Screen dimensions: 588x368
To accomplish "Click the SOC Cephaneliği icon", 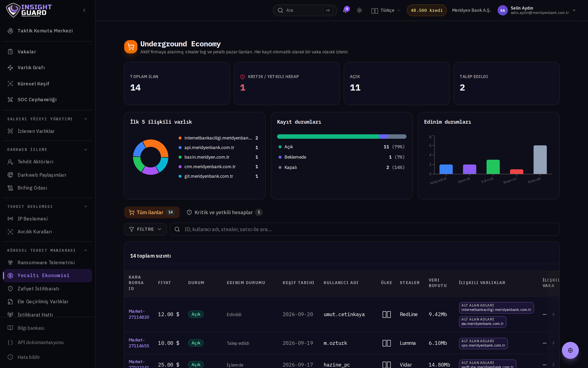I will [10, 100].
